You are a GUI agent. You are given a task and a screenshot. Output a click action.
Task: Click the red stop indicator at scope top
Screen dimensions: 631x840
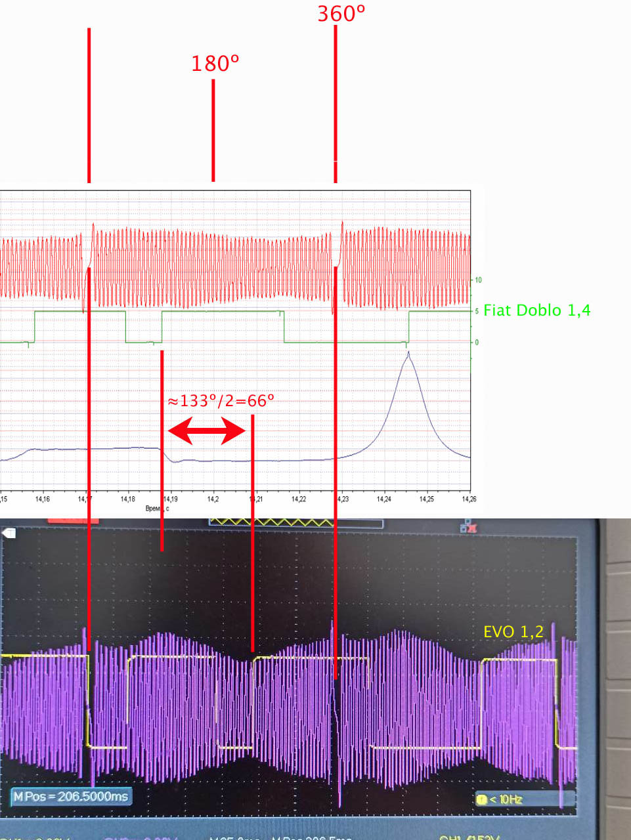point(73,521)
